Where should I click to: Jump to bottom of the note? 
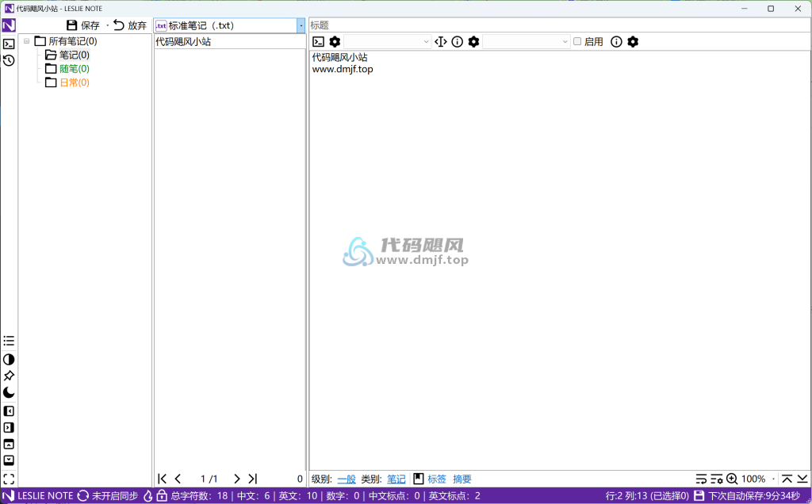click(x=802, y=479)
